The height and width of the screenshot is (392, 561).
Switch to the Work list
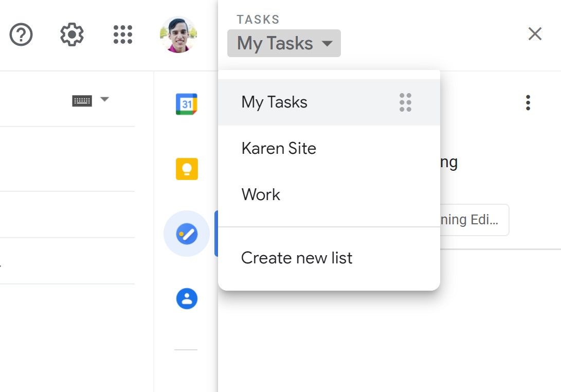[260, 194]
